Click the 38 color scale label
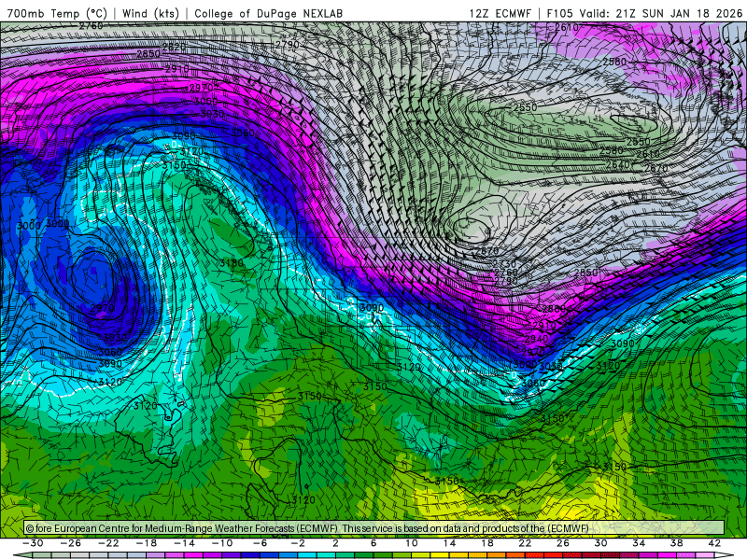747x560 pixels. pos(676,543)
